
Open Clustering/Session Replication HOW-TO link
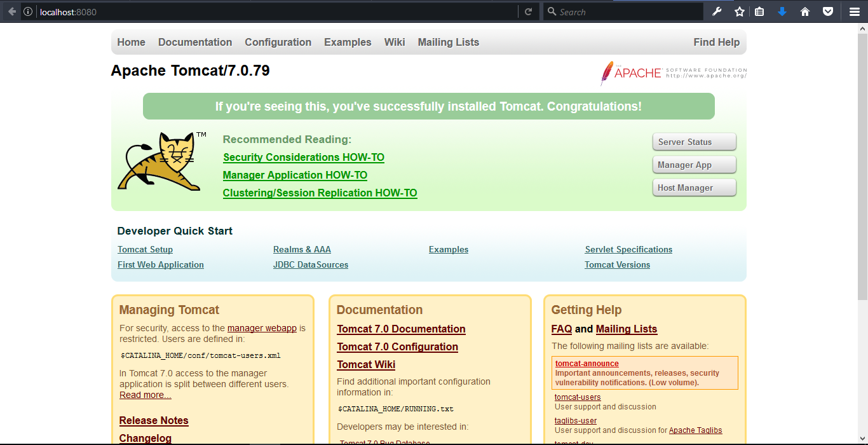click(320, 193)
